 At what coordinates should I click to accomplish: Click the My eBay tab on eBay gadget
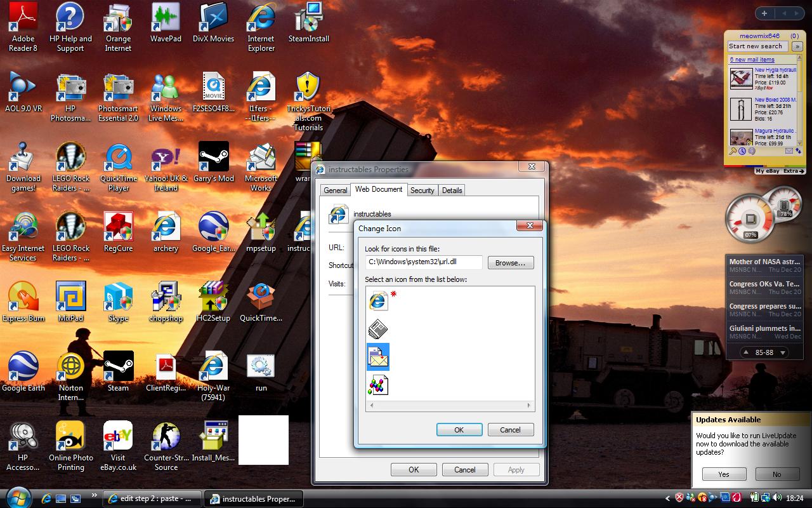click(768, 171)
